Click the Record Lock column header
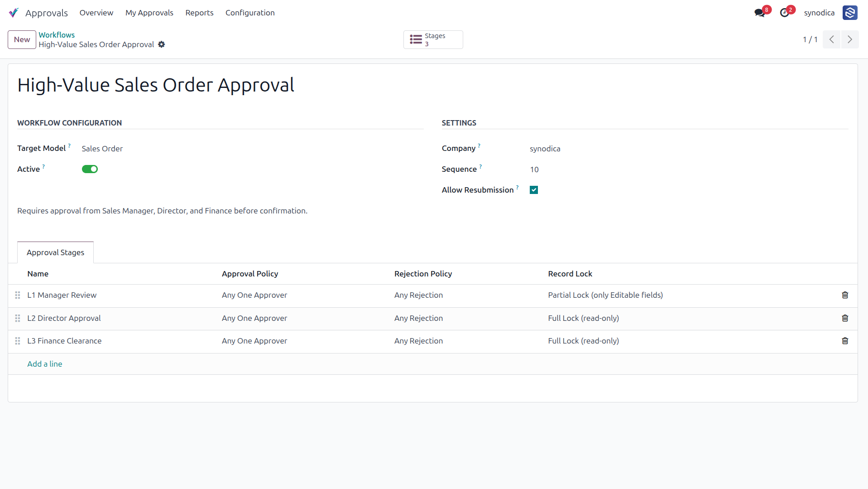This screenshot has height=489, width=868. point(570,274)
